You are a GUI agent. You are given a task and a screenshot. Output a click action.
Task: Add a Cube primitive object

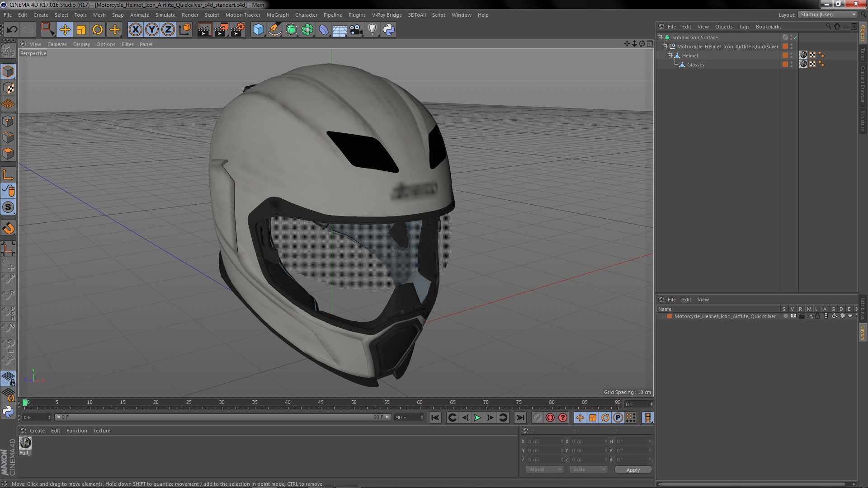click(258, 30)
